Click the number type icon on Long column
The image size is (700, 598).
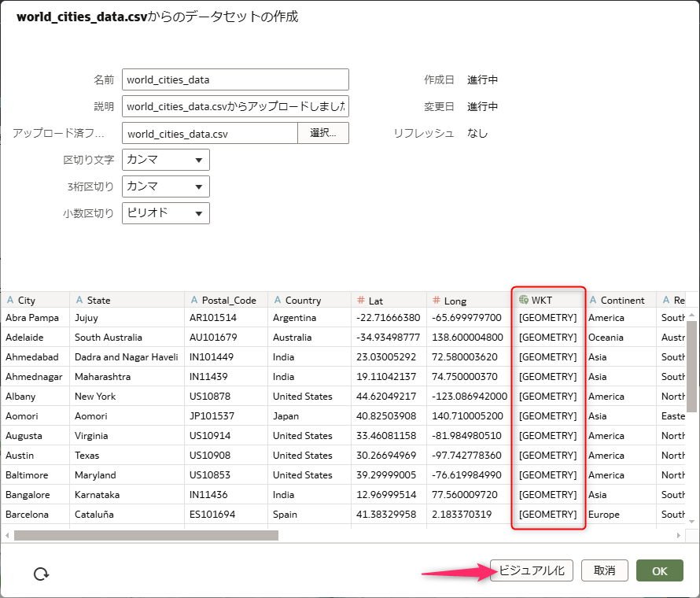coord(437,300)
